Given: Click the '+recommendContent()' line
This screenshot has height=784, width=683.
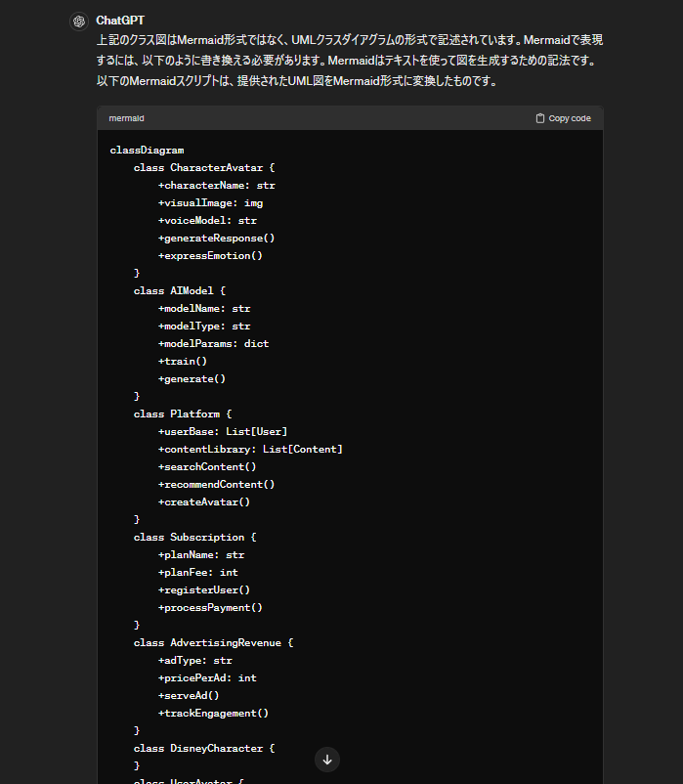Looking at the screenshot, I should (x=216, y=484).
